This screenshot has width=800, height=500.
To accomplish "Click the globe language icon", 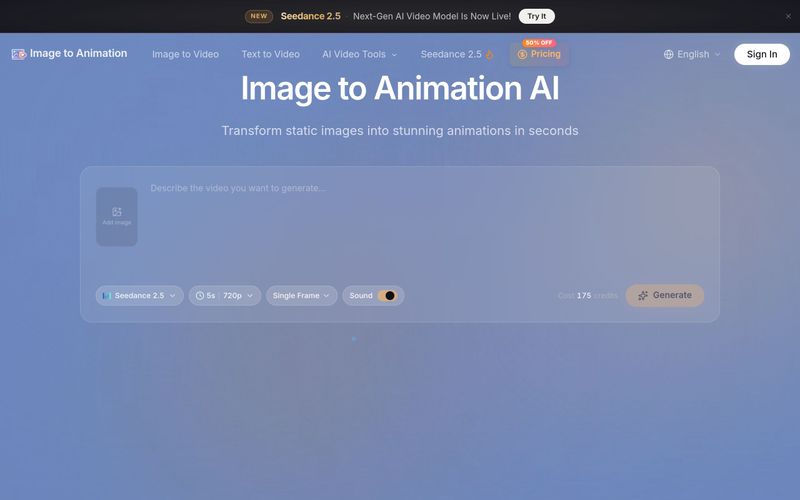I will coord(668,54).
